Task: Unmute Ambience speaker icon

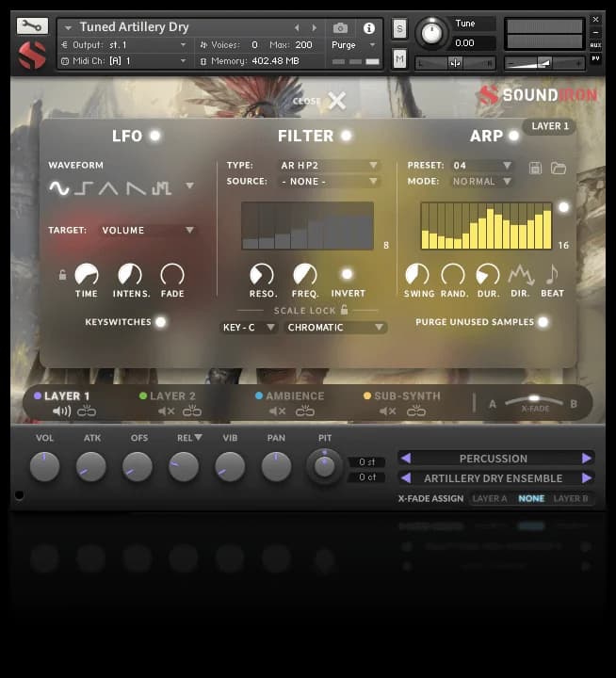Action: point(277,412)
